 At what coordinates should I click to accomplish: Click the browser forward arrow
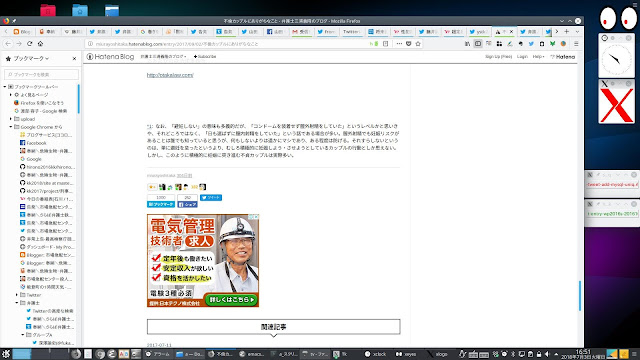pos(19,44)
